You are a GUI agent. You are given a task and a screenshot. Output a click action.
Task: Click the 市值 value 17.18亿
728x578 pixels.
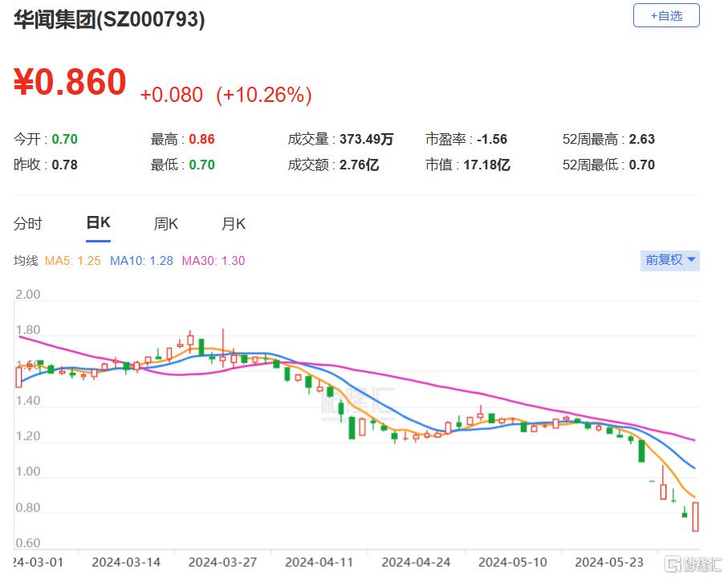[486, 165]
